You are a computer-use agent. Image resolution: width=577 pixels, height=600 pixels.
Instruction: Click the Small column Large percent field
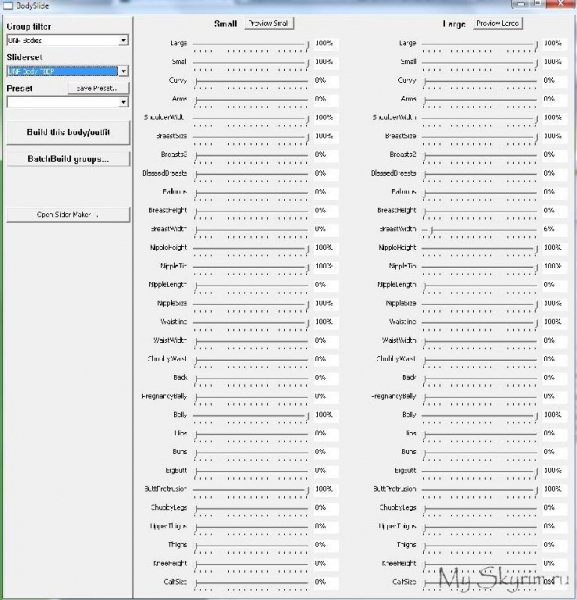pyautogui.click(x=326, y=43)
